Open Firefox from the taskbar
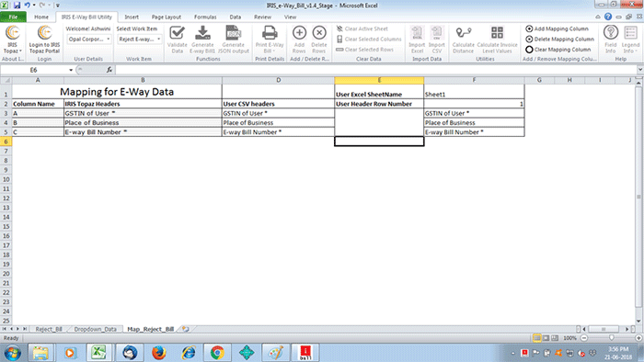This screenshot has height=362, width=644. (x=159, y=353)
